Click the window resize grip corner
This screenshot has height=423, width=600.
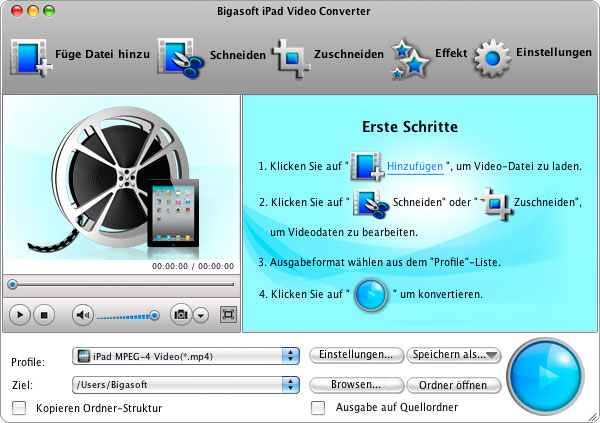593,416
